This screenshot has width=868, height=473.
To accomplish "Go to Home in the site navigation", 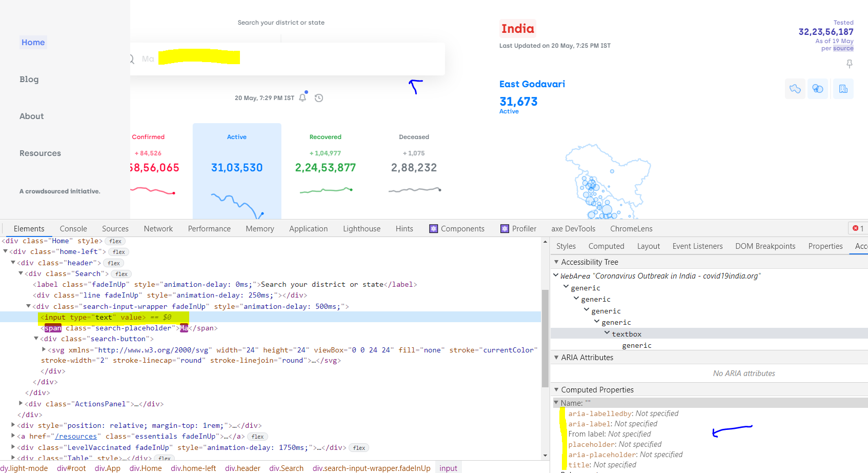I will click(33, 43).
